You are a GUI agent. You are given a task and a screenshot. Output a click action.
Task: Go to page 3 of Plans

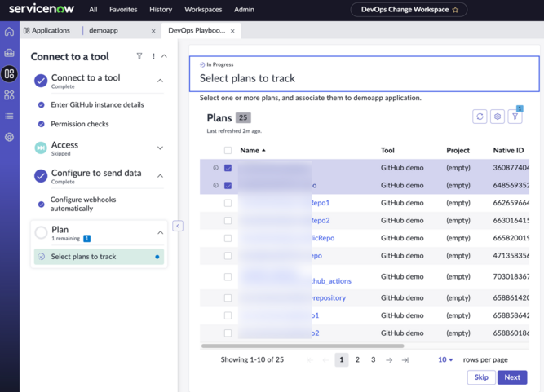(x=373, y=359)
